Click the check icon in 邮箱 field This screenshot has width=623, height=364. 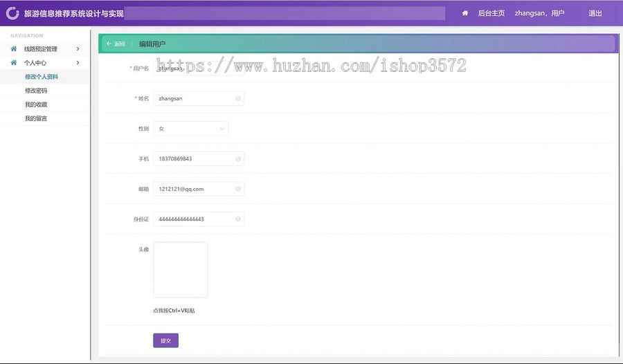point(238,189)
